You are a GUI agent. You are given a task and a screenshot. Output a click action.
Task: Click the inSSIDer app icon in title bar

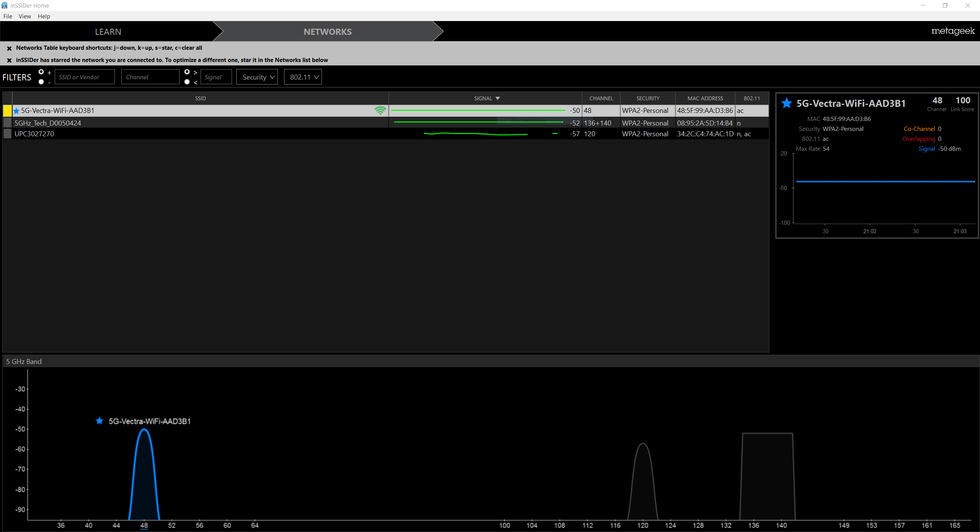tap(5, 5)
